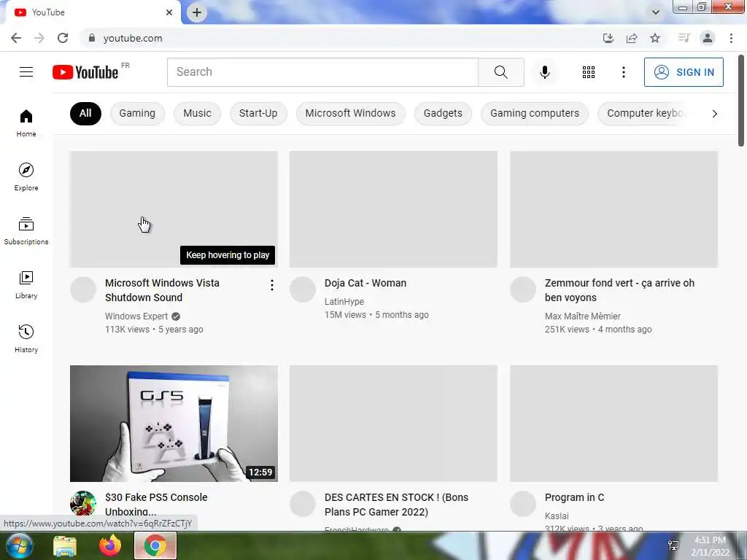747x560 pixels.
Task: Start voice search with the microphone
Action: click(544, 72)
